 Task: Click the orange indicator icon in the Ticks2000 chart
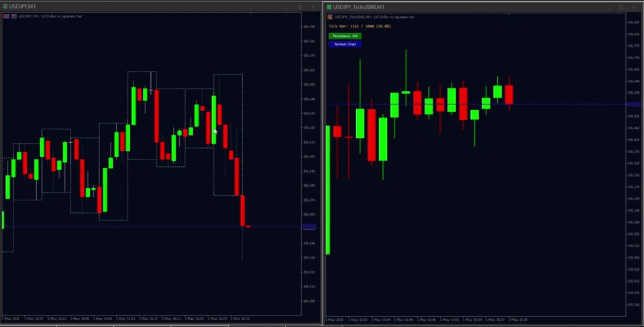(330, 17)
